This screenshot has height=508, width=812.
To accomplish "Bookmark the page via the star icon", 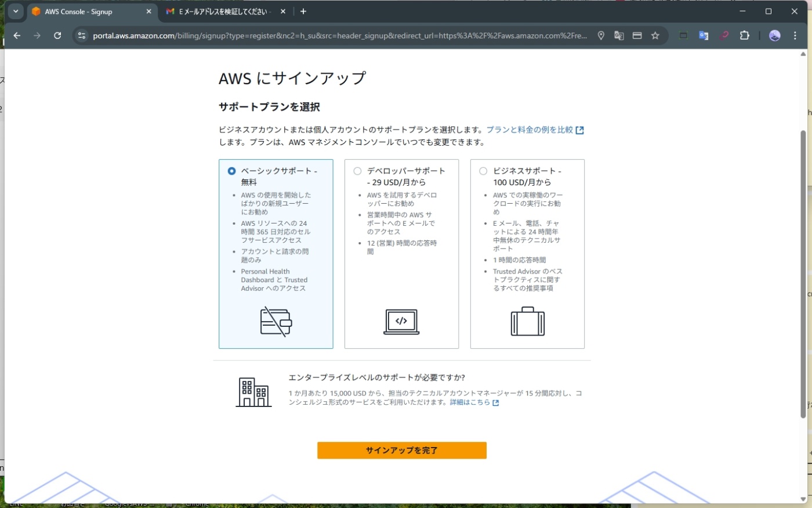I will pyautogui.click(x=655, y=35).
